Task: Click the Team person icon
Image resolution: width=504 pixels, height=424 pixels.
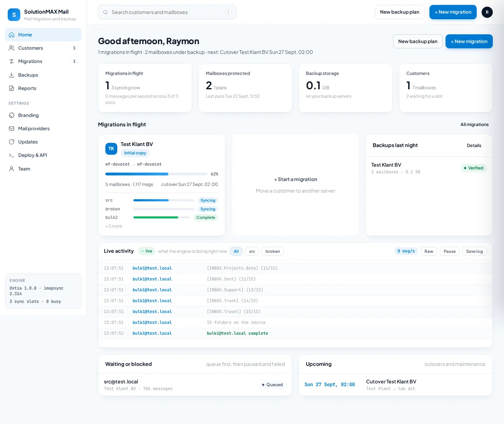Action: click(12, 169)
